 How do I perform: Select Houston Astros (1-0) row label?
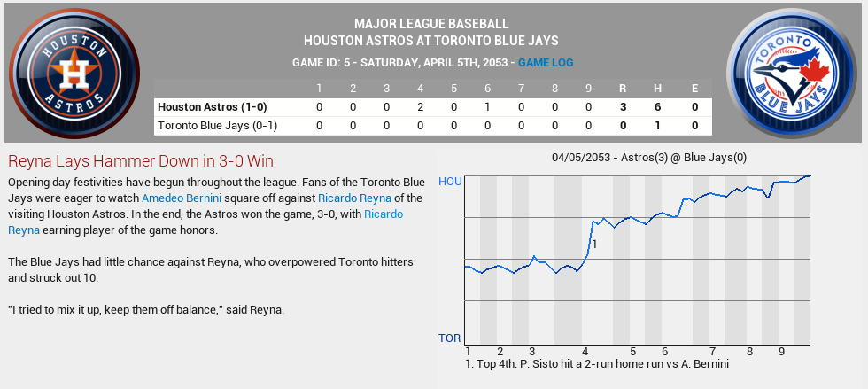point(212,107)
